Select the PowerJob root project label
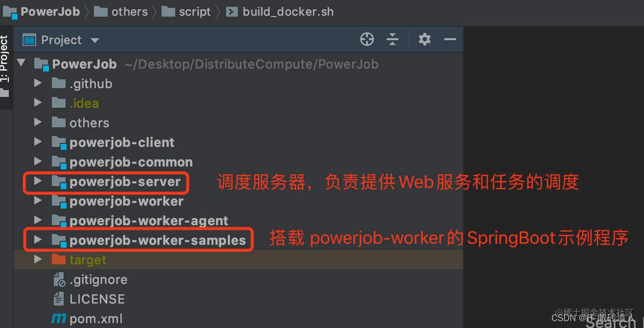Screen dimensions: 644x328 pos(84,64)
